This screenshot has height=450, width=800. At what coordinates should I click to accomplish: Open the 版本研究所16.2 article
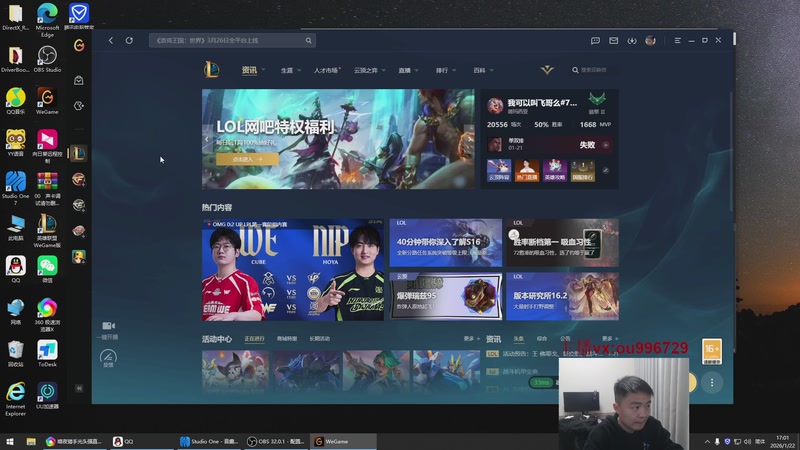coord(562,296)
